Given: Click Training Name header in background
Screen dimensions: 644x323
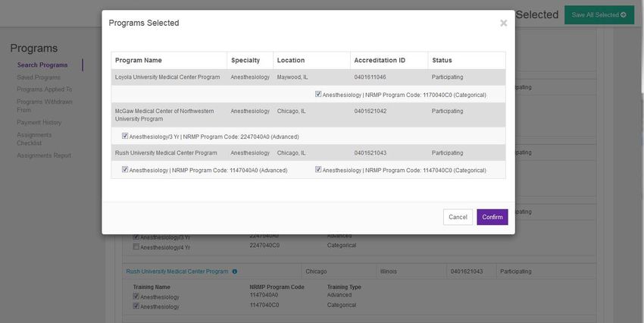Looking at the screenshot, I should coord(152,287).
